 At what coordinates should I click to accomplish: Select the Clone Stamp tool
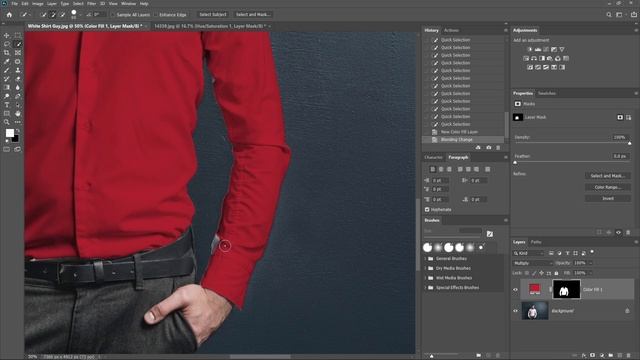click(x=18, y=70)
